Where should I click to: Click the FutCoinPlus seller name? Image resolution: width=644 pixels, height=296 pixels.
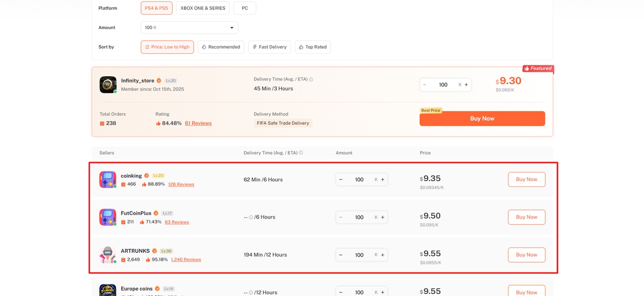pos(136,213)
